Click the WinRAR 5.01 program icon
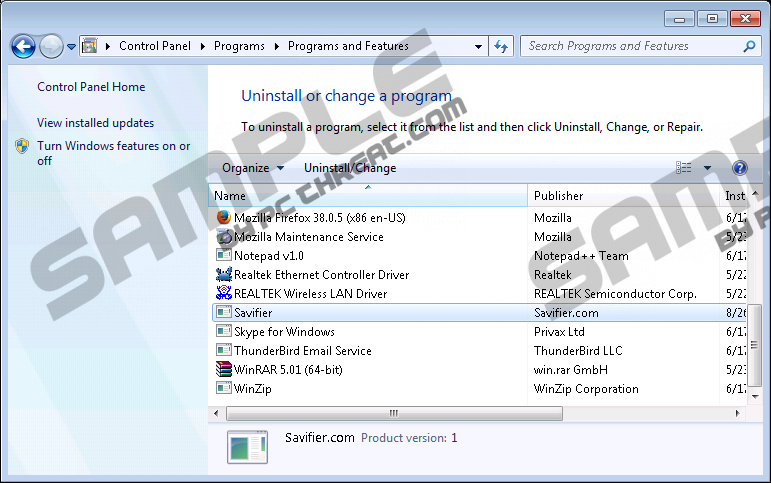Viewport: 771px width, 483px height. point(224,370)
